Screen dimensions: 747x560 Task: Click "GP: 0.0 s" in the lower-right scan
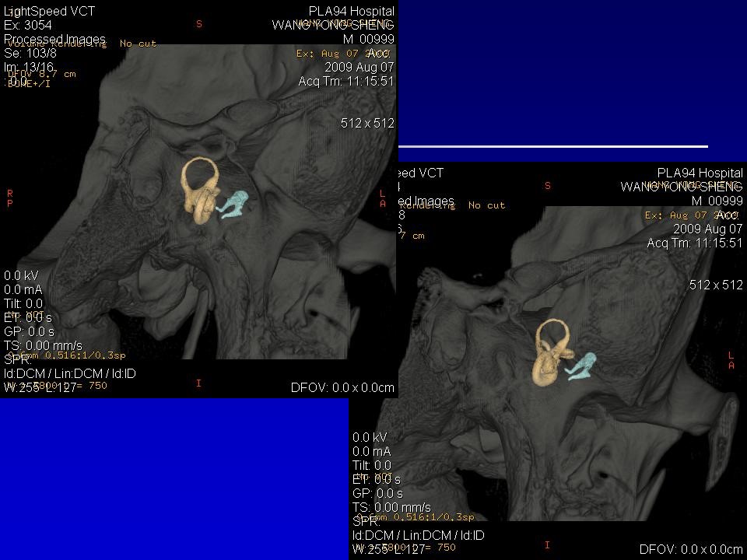point(378,493)
